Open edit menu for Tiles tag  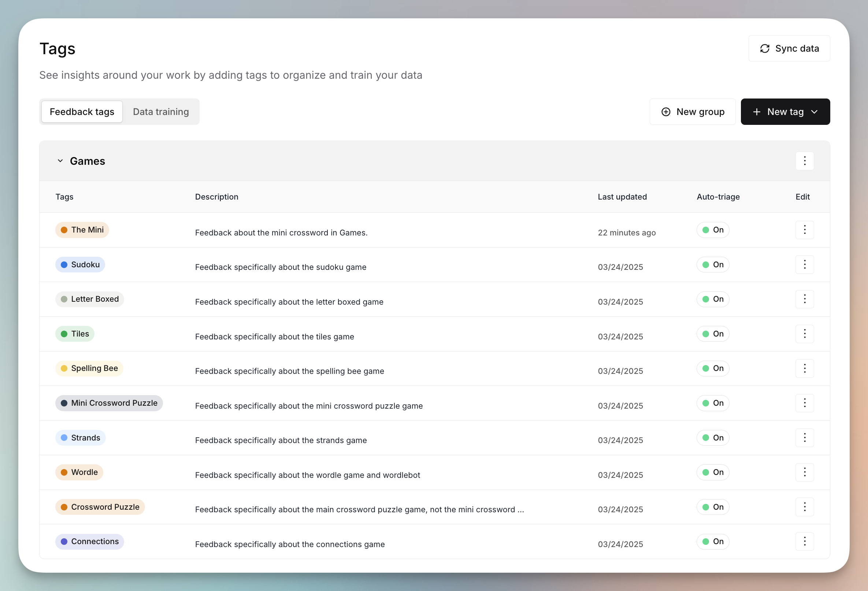coord(805,334)
